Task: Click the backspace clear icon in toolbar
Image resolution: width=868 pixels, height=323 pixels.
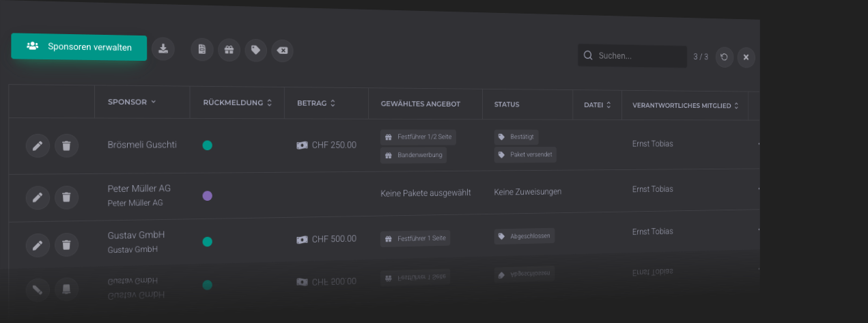Action: coord(282,51)
